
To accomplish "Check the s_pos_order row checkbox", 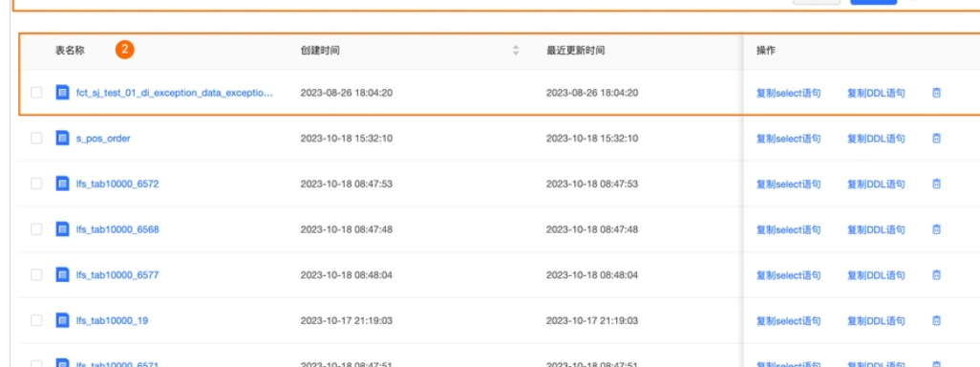I will coord(36,139).
